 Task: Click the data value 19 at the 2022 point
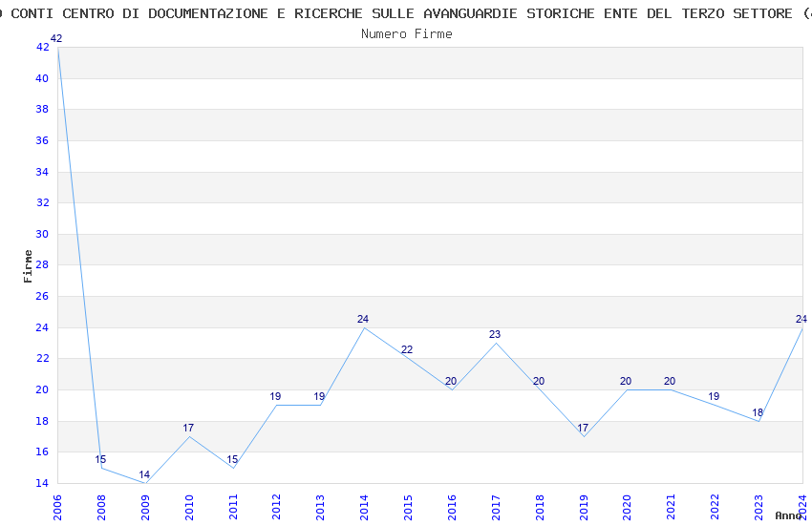click(714, 397)
